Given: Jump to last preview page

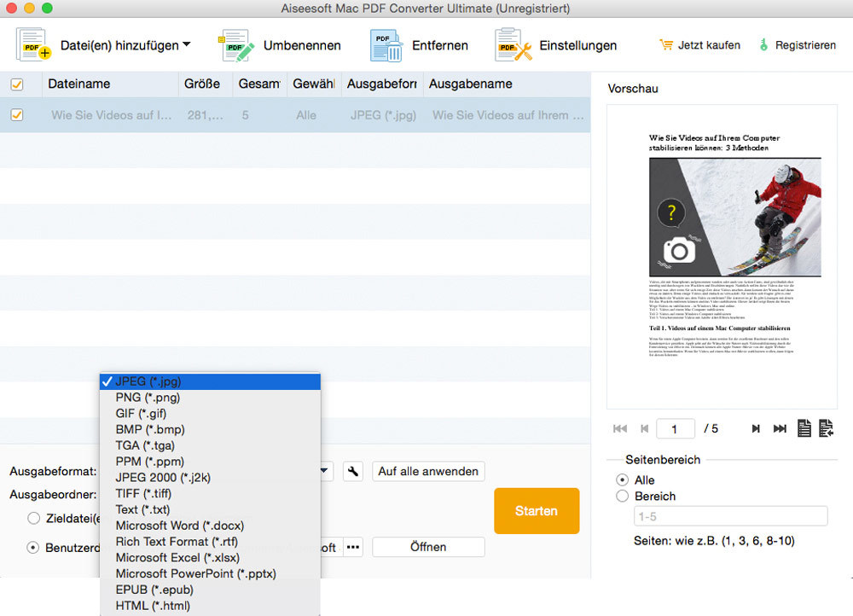Looking at the screenshot, I should click(x=780, y=429).
